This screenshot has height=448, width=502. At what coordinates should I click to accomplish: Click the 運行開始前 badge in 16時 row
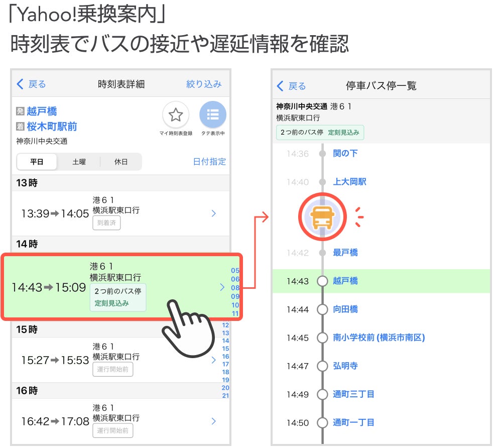(112, 430)
